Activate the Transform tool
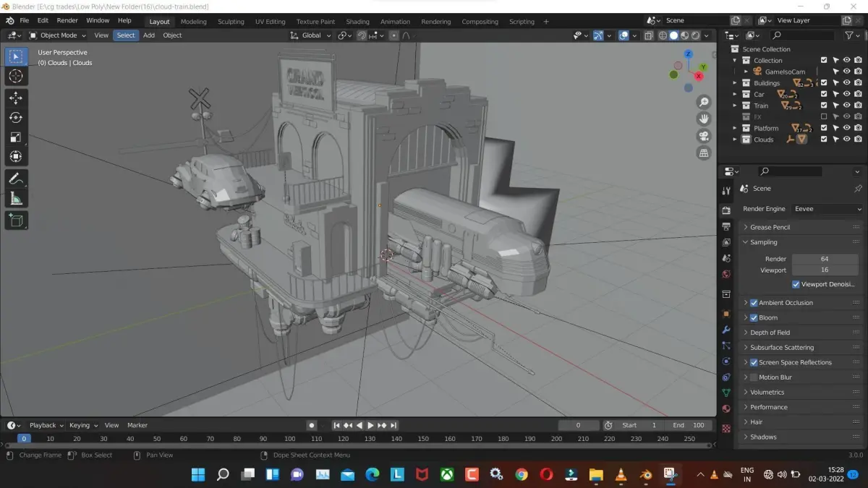This screenshot has height=488, width=868. 16,156
